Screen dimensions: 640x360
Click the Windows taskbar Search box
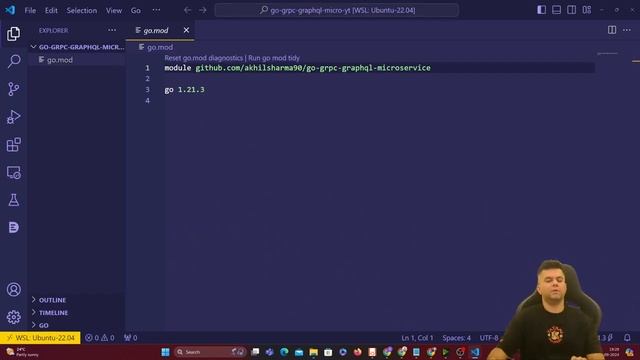(x=210, y=352)
